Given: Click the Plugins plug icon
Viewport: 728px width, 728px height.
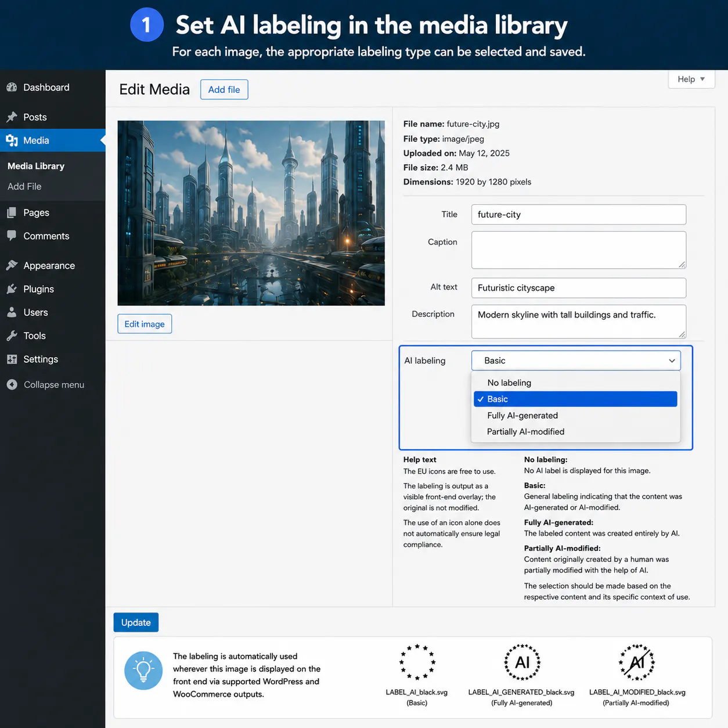Looking at the screenshot, I should tap(12, 289).
